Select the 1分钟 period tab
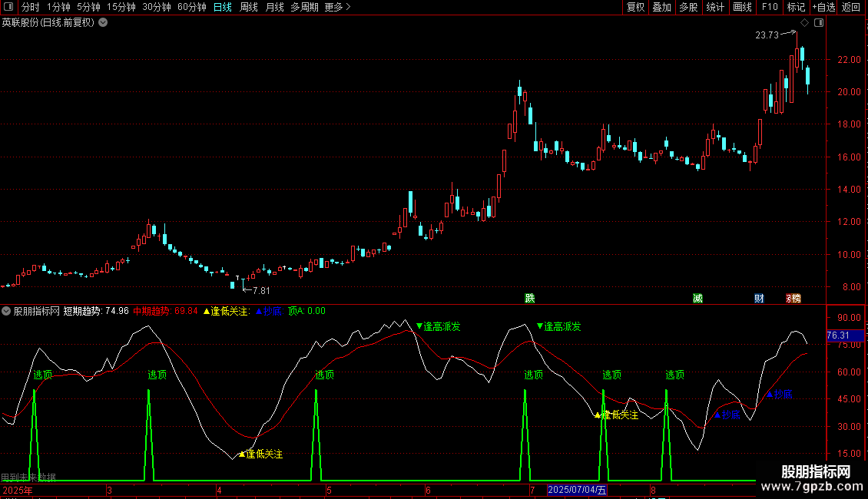The height and width of the screenshot is (499, 868). click(x=58, y=7)
